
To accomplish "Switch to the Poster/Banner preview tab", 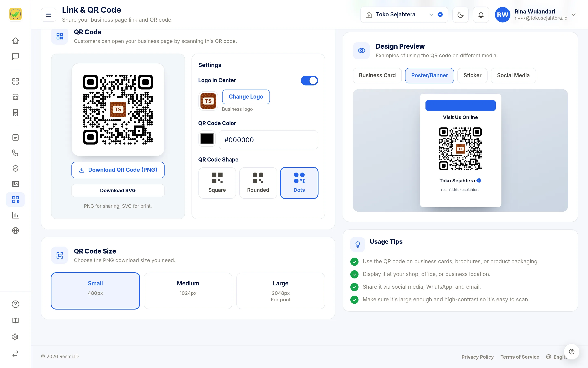I will click(x=429, y=75).
